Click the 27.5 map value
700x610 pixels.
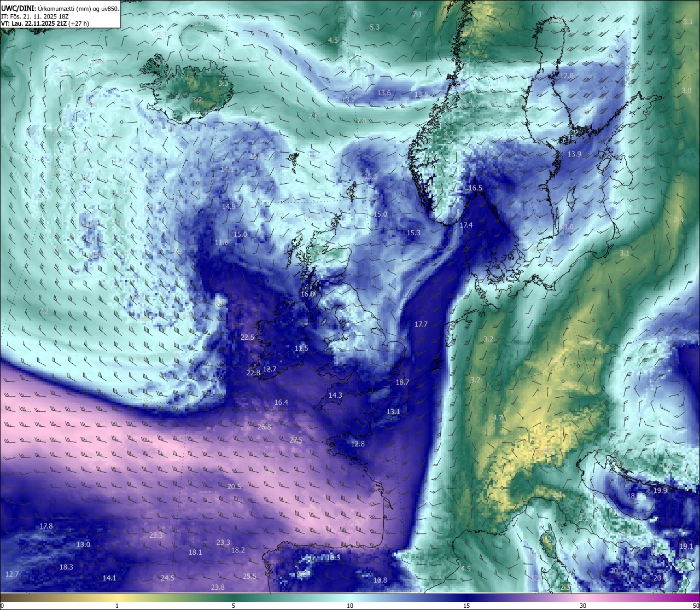click(x=296, y=440)
